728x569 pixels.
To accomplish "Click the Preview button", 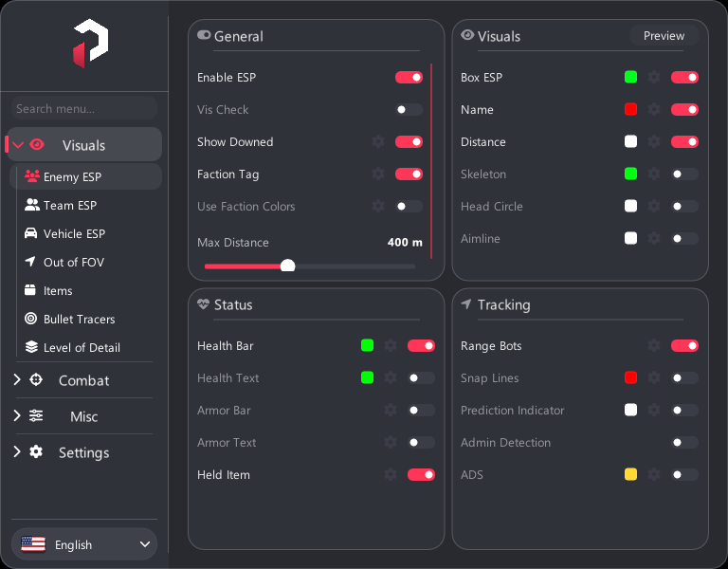I will tap(664, 36).
